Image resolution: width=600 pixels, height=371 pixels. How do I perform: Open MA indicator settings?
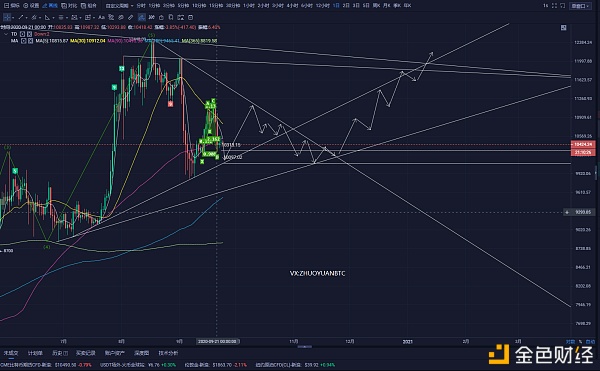(24, 41)
